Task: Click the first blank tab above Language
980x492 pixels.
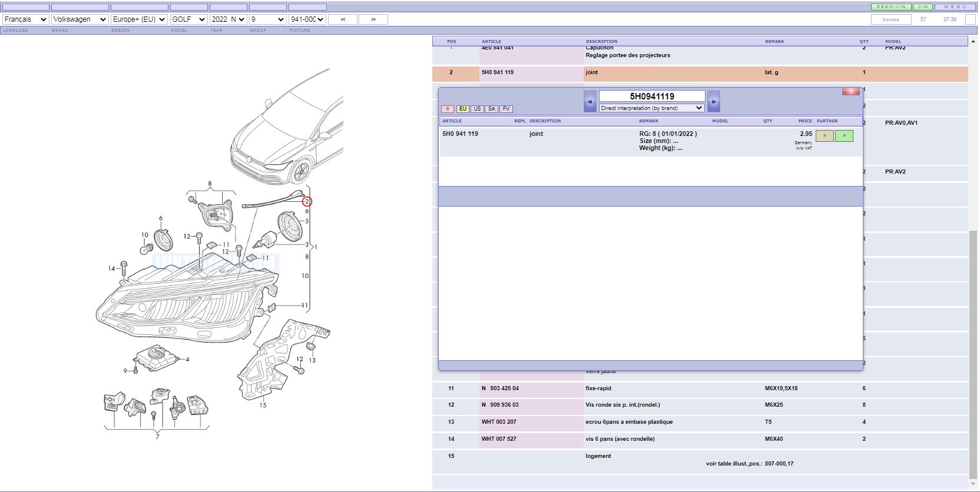Action: (x=25, y=7)
